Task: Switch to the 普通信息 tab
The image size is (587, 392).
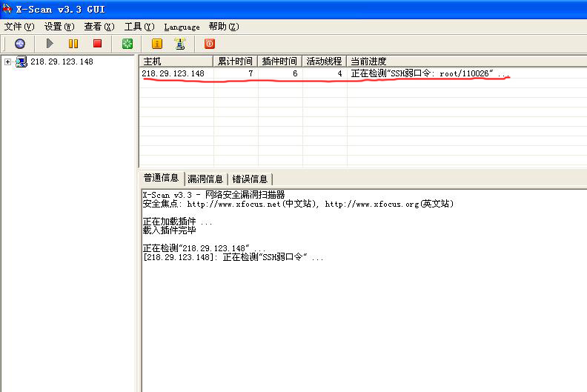Action: (x=161, y=178)
